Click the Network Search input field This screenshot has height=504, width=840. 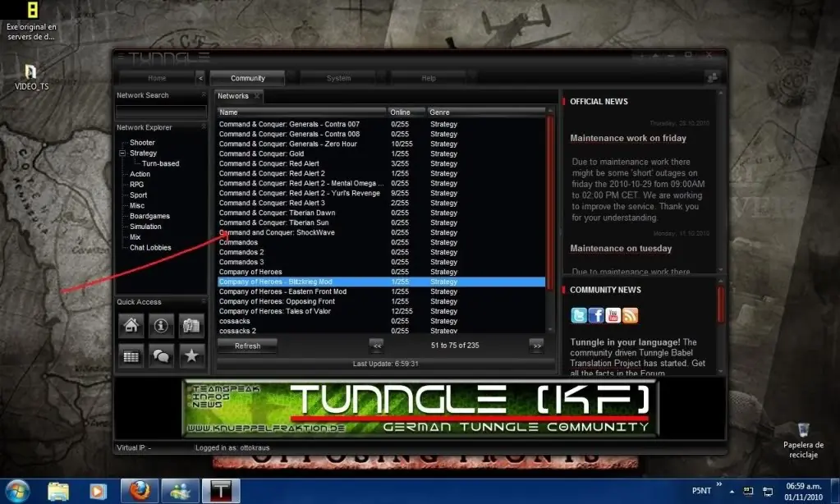pos(161,111)
